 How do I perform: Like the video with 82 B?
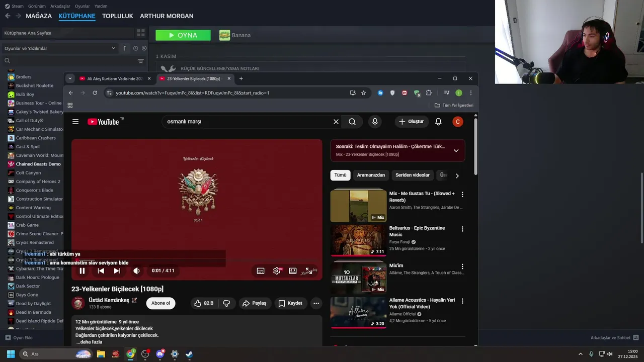point(203,303)
